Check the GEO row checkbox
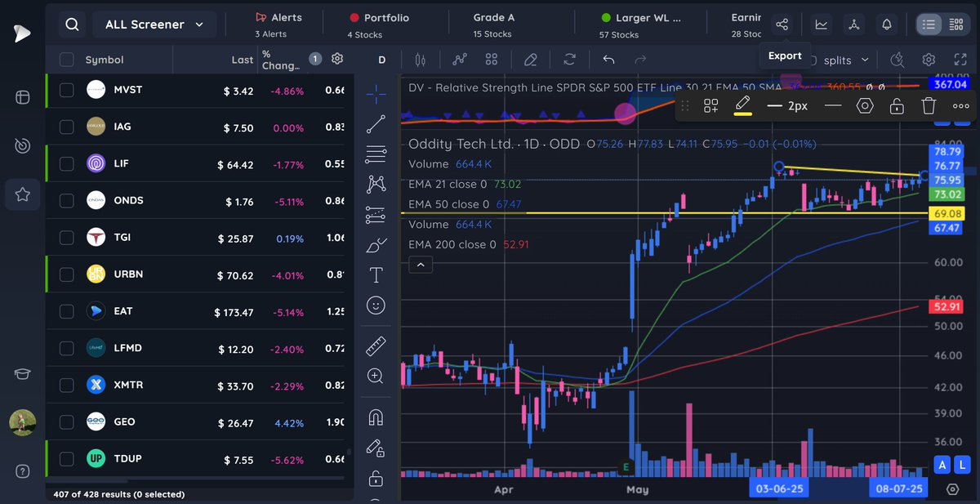The width and height of the screenshot is (980, 504). click(67, 421)
